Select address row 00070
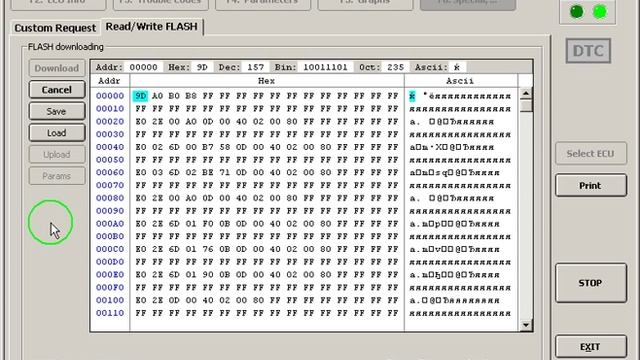The height and width of the screenshot is (360, 640). coord(110,185)
